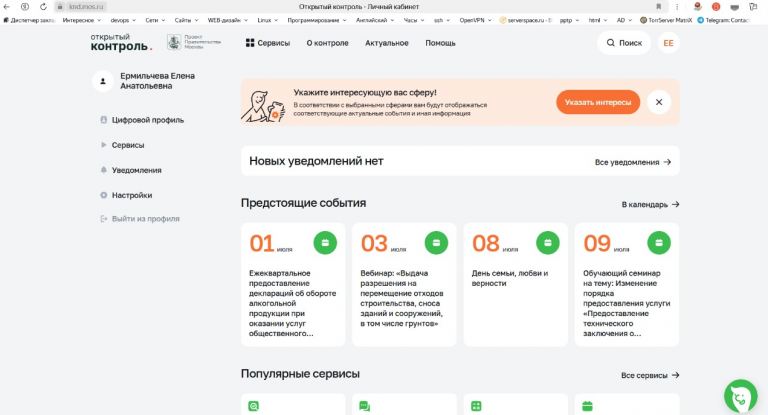The image size is (768, 415).
Task: Expand the Программирование bookmarks folder
Action: click(x=316, y=21)
